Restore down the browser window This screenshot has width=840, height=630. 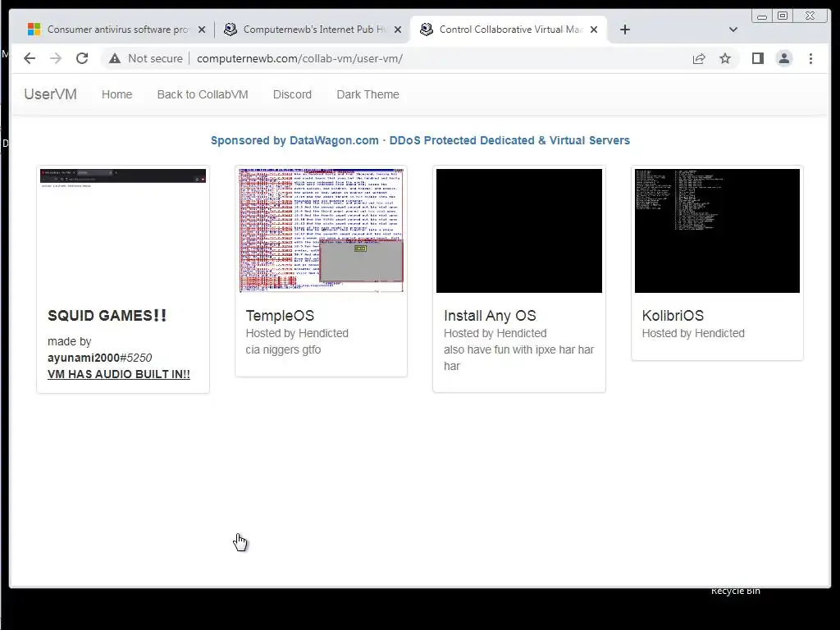[783, 16]
